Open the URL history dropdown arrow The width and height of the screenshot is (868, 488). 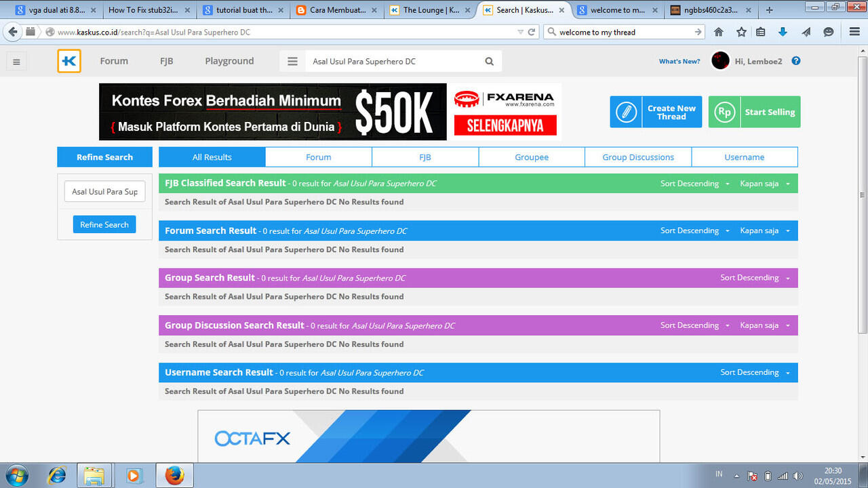coord(520,32)
